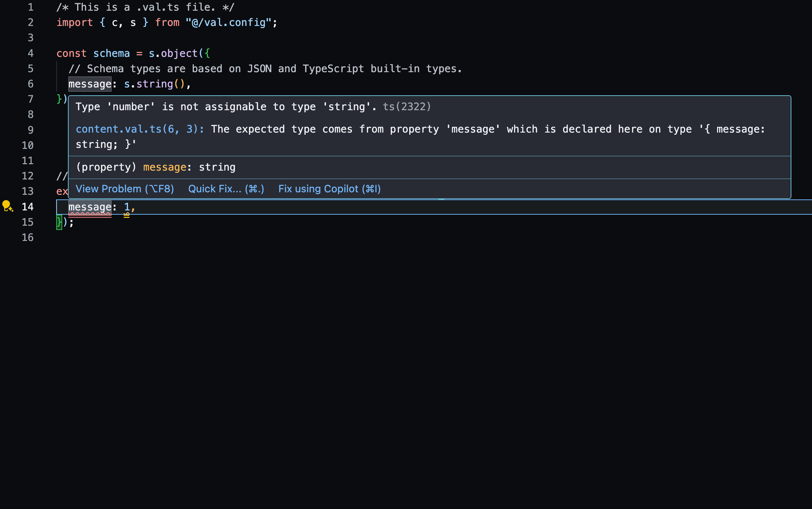Open View Problem from the hover popup
This screenshot has width=812, height=509.
click(x=125, y=189)
